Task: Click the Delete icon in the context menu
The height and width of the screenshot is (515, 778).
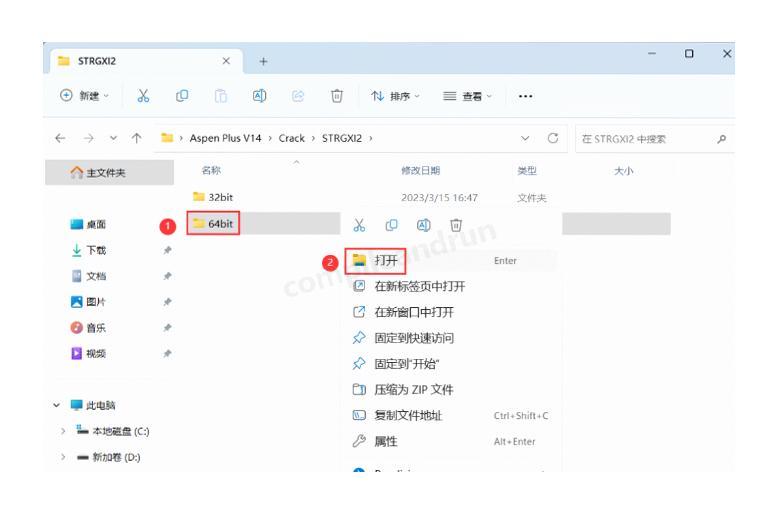Action: coord(455,225)
